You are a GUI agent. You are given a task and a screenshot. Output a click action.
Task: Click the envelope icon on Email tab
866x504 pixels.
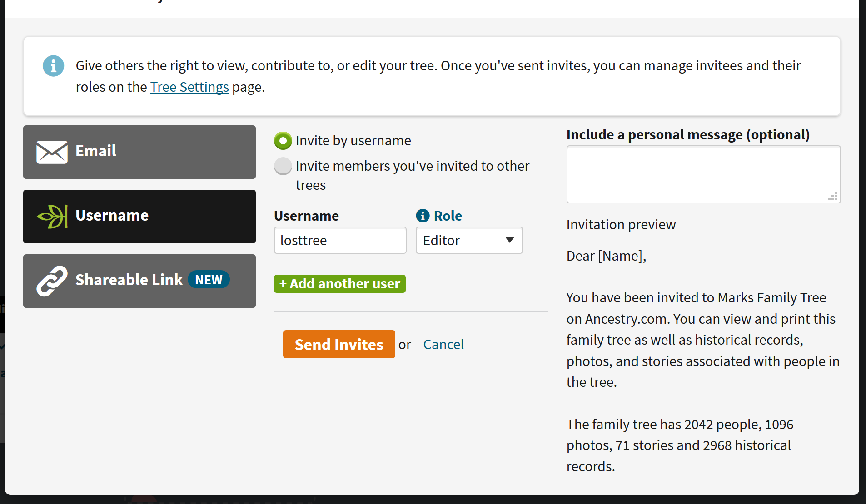coord(52,152)
